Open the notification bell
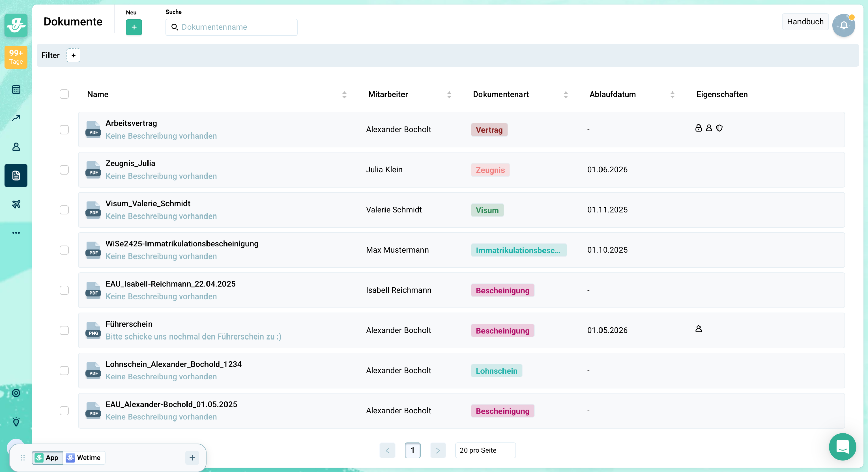This screenshot has width=868, height=472. 844,25
